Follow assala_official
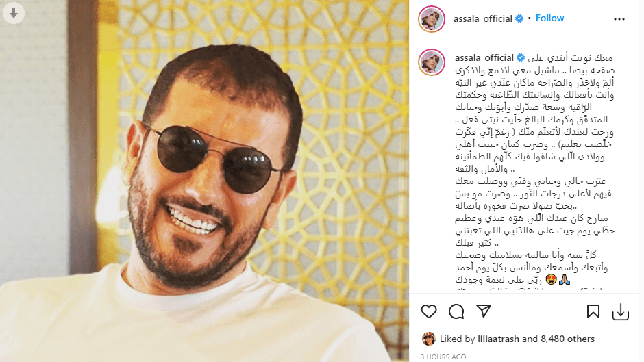 point(549,18)
